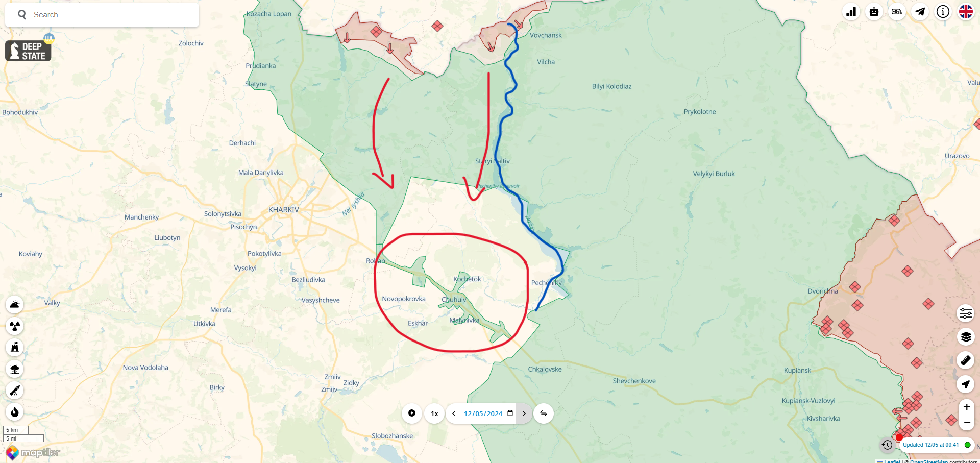Toggle the fortifications castle layer
Viewport: 980px width, 463px height.
pos(15,347)
